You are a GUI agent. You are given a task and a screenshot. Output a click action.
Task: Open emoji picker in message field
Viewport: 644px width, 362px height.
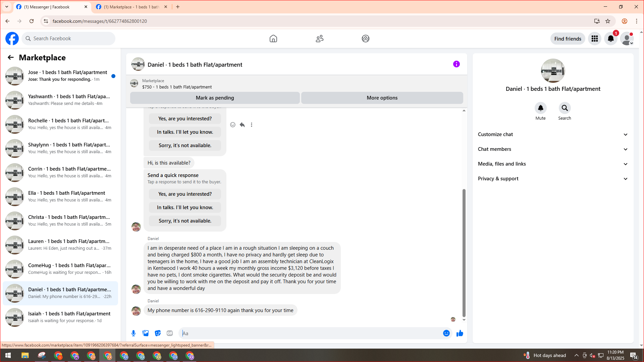point(446,333)
